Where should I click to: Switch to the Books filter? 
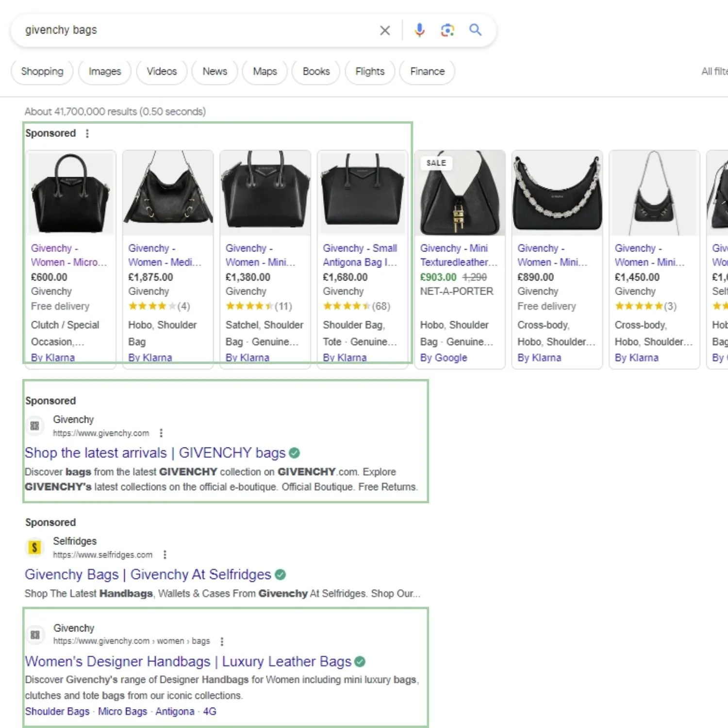coord(316,71)
